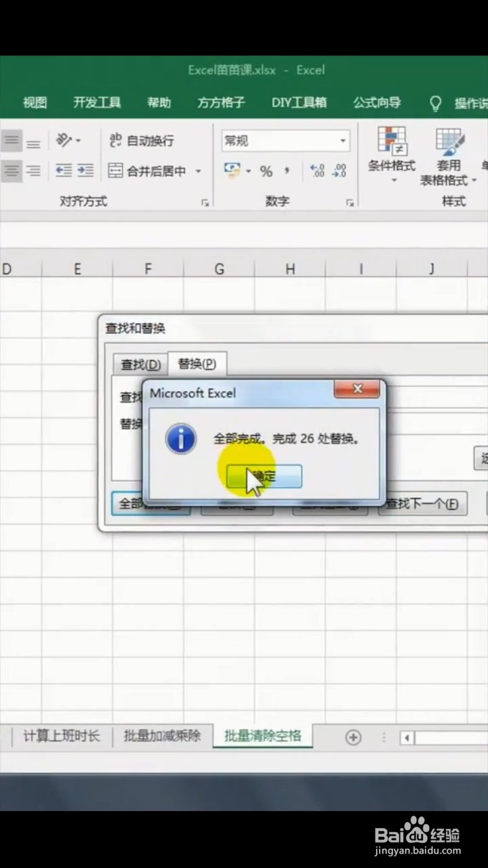Screen dimensions: 488x868
Task: Open the 视图 ribbon tab
Action: (35, 102)
